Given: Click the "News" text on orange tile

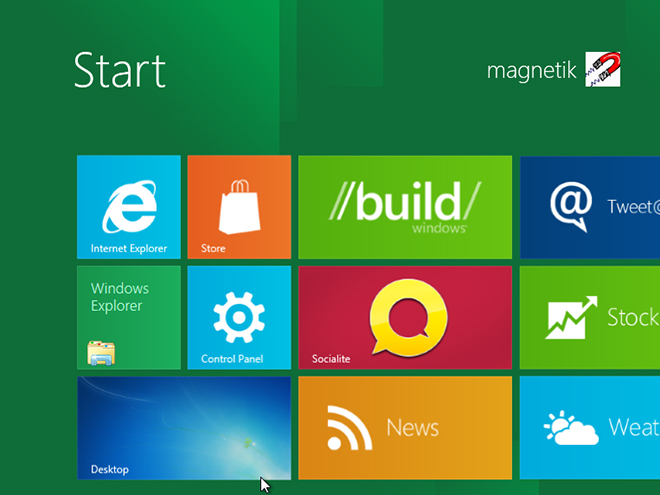Looking at the screenshot, I should coord(413,428).
